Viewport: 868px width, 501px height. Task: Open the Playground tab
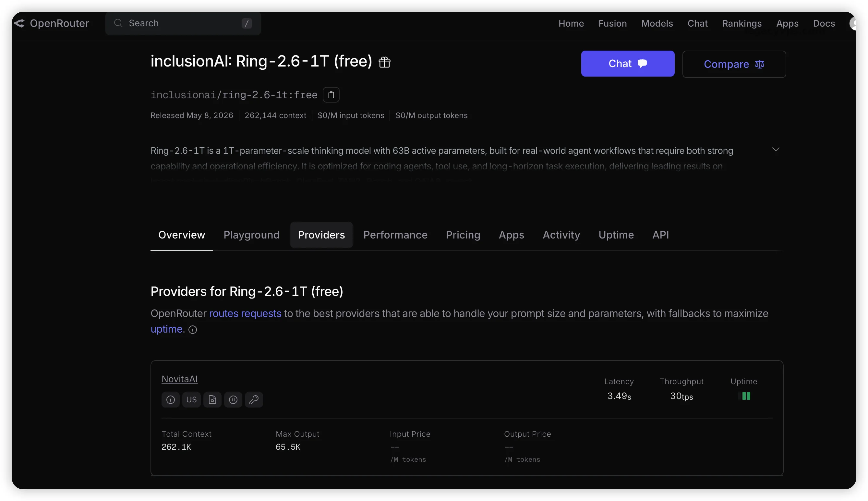coord(251,235)
